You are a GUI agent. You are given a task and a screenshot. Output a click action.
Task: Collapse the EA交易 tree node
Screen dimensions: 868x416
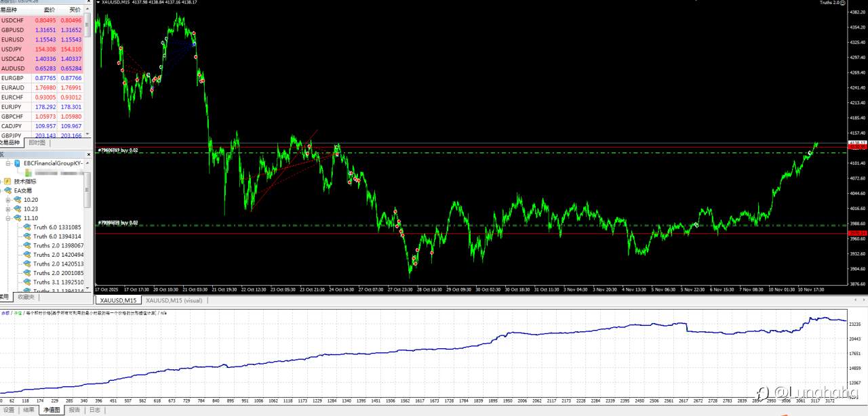(x=1, y=190)
